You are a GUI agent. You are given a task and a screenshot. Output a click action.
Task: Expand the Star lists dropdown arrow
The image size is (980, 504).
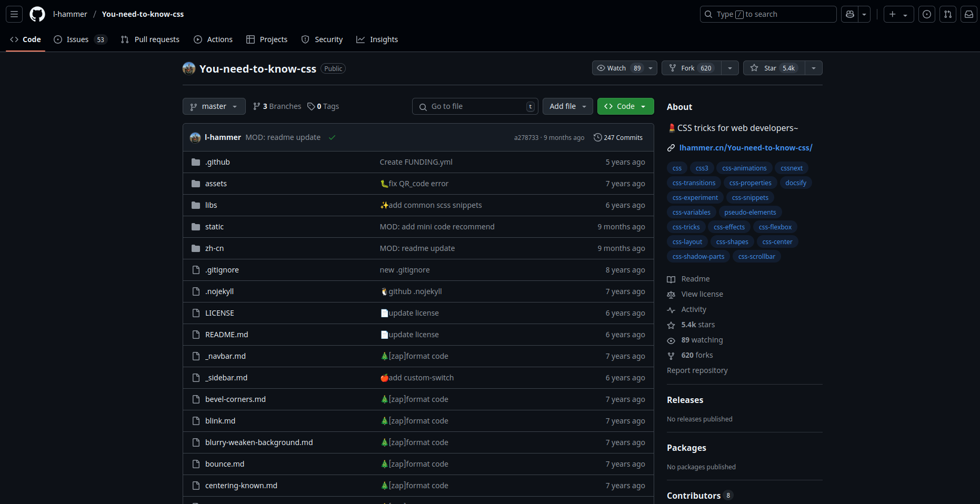click(814, 68)
